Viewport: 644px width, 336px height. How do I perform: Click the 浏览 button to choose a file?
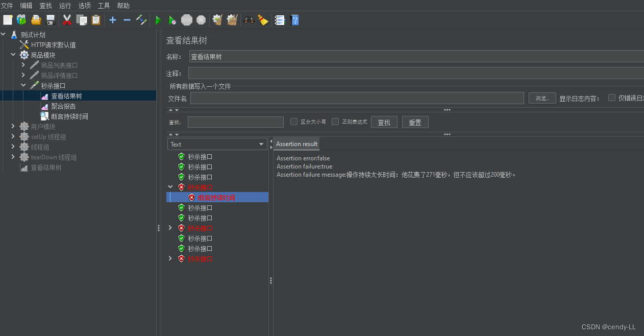coord(542,98)
